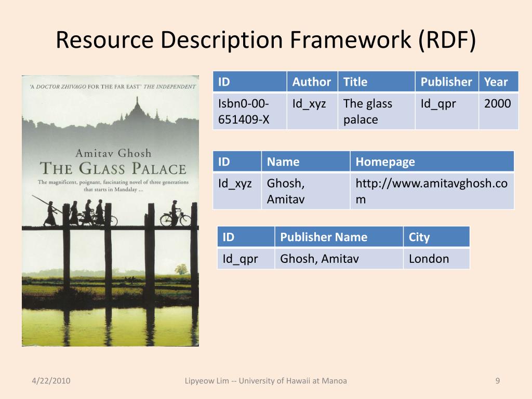The width and height of the screenshot is (532, 399).
Task: Click the 'Title' column header
Action: tap(376, 82)
